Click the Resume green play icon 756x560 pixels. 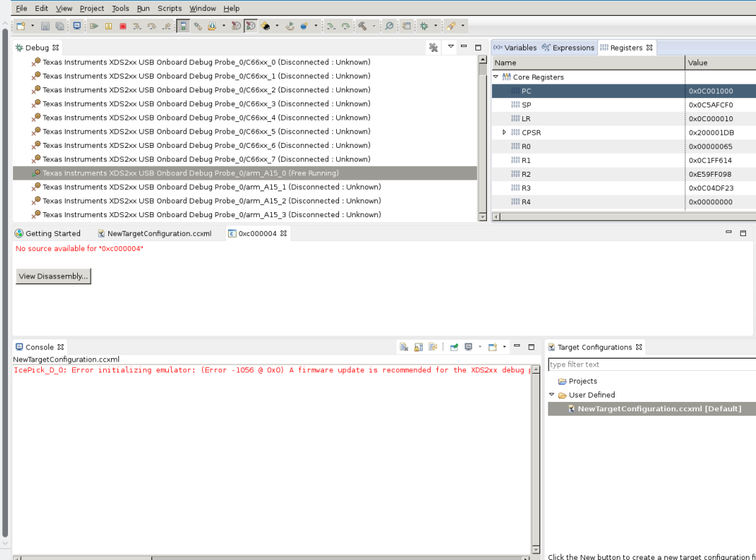click(x=94, y=26)
